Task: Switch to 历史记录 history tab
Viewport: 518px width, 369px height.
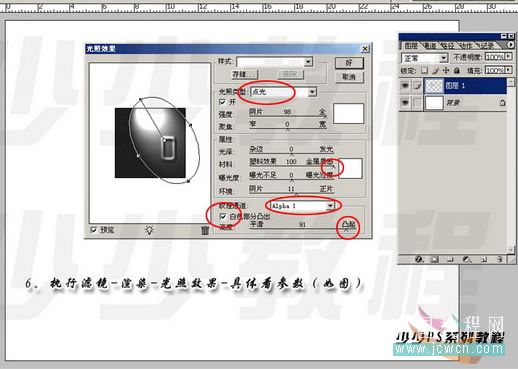Action: pyautogui.click(x=487, y=45)
